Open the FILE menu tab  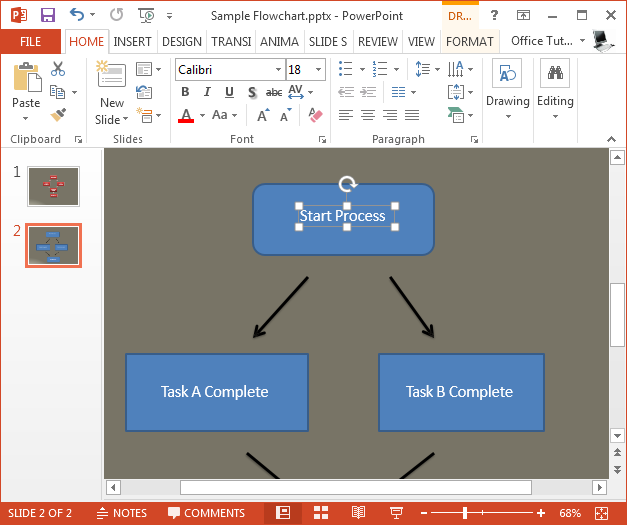31,42
